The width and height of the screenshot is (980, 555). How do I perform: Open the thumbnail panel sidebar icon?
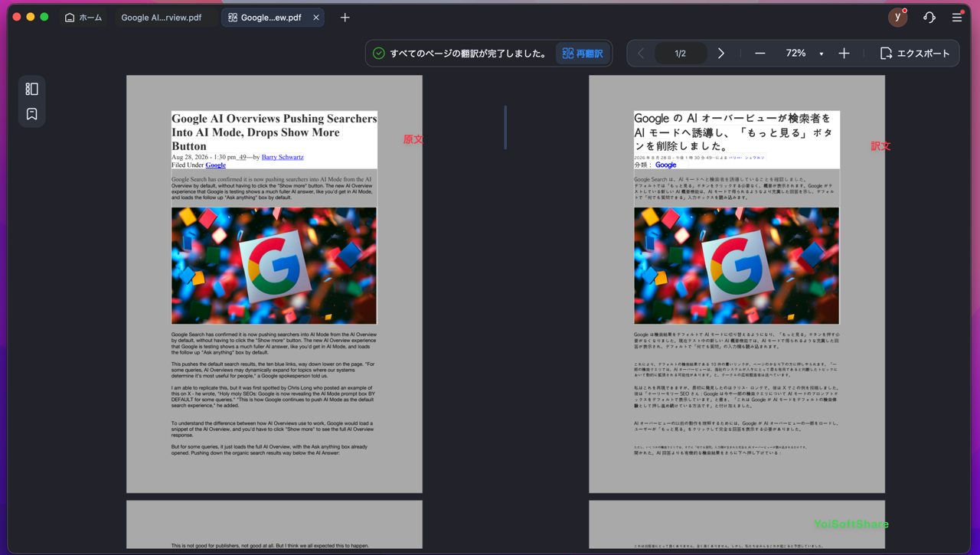[31, 90]
